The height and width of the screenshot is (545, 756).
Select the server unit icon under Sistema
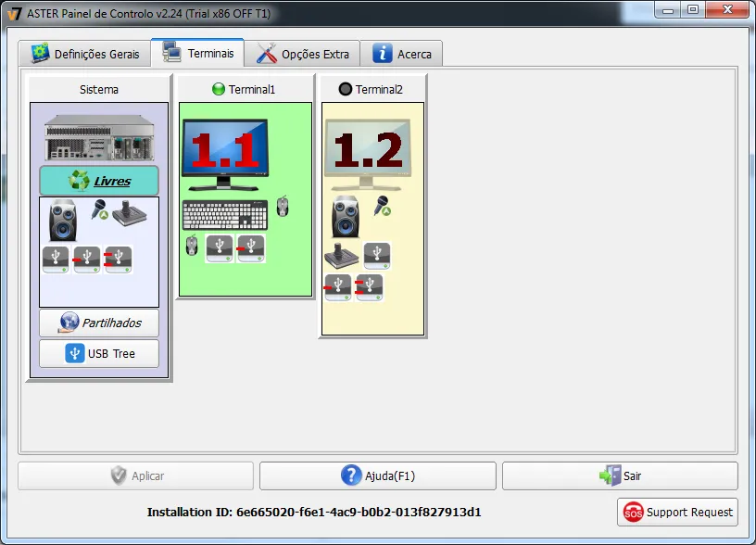98,136
